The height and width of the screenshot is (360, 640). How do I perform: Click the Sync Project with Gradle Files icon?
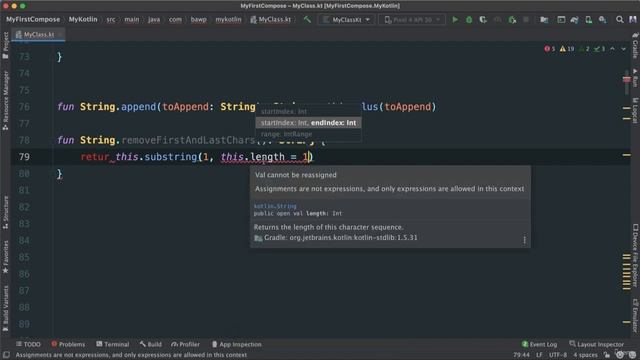click(x=574, y=19)
